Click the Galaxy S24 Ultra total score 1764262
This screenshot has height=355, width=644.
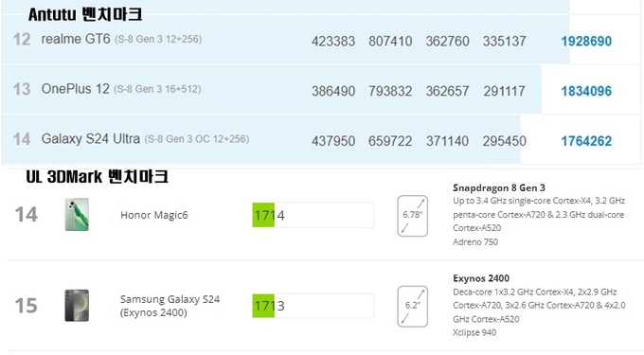(586, 141)
